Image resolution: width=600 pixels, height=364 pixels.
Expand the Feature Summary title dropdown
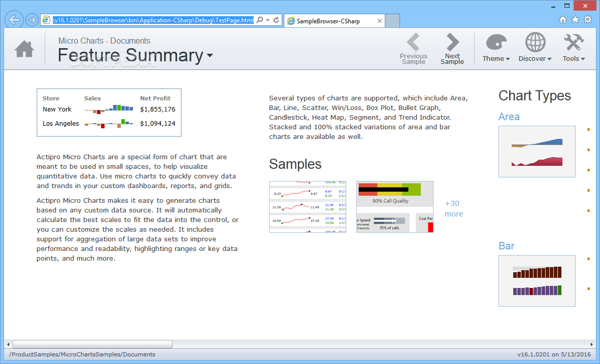tap(210, 55)
